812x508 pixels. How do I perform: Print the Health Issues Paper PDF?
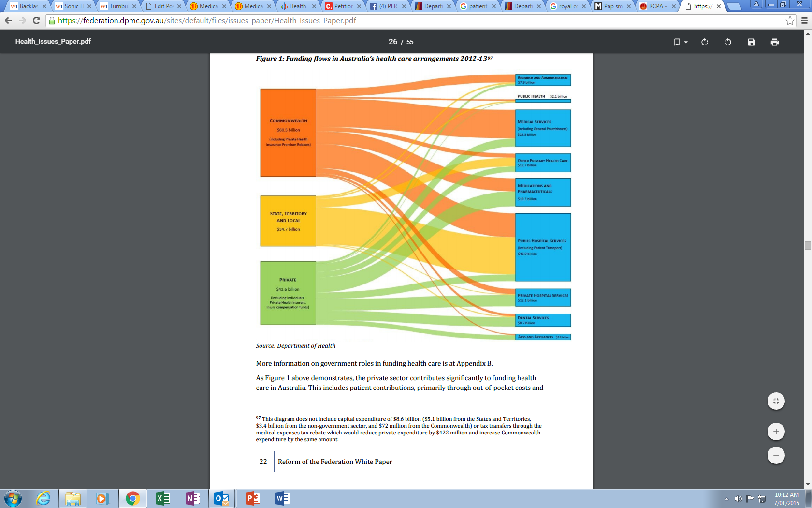tap(775, 42)
